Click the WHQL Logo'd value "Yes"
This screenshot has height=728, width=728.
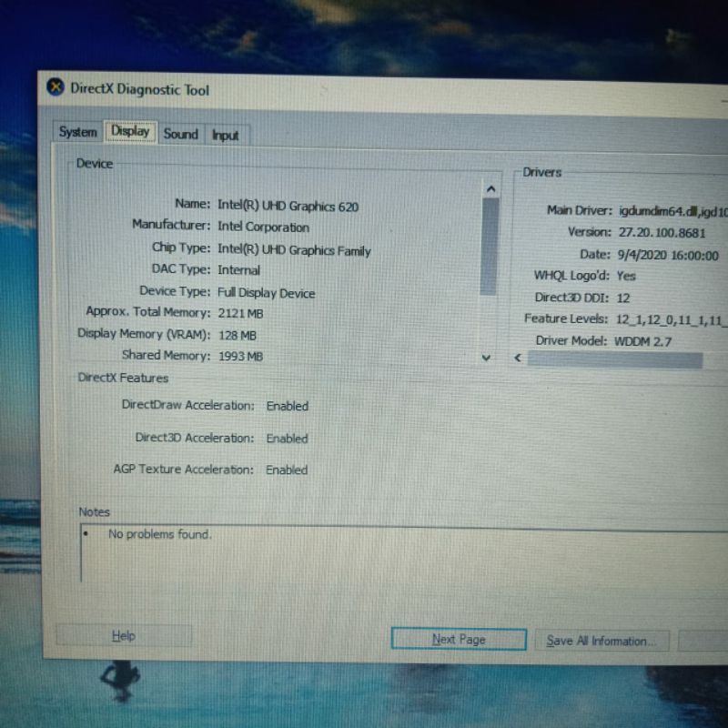[626, 277]
